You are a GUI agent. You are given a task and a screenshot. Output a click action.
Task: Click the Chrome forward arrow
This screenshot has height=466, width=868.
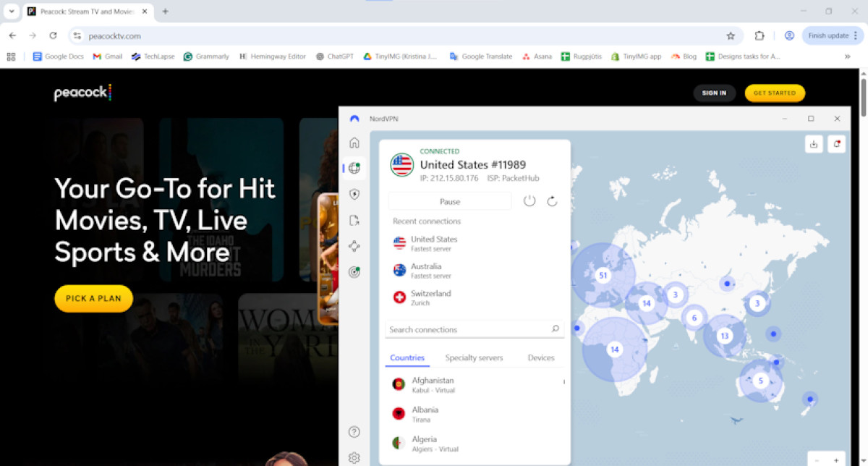(x=33, y=35)
